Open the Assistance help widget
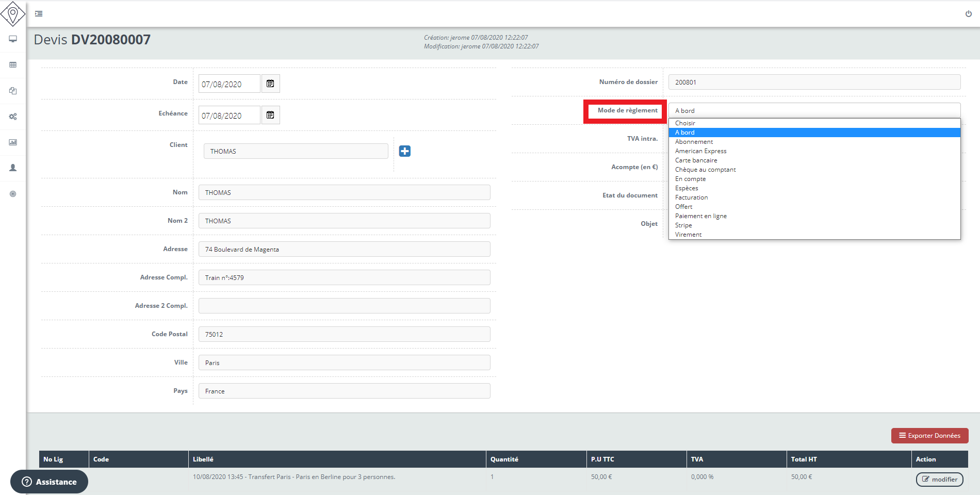 tap(50, 482)
